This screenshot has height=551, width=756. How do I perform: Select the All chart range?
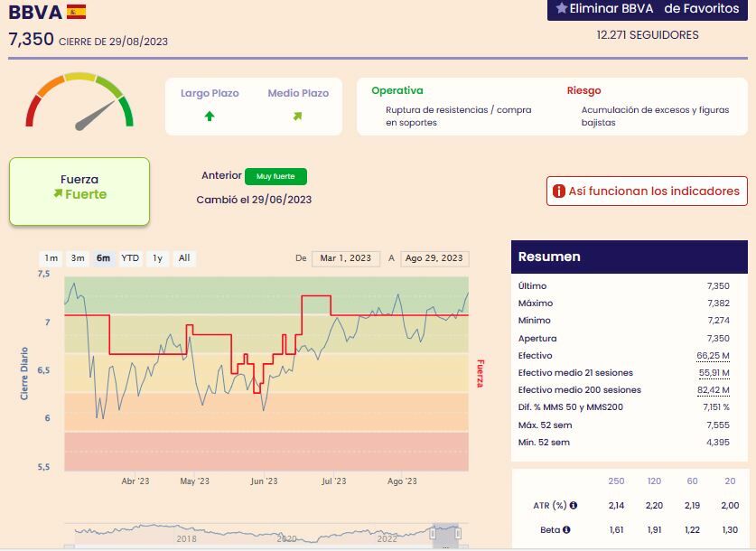[184, 258]
